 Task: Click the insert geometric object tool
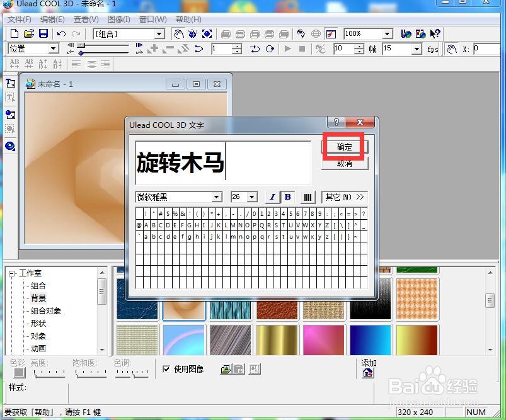click(x=10, y=147)
